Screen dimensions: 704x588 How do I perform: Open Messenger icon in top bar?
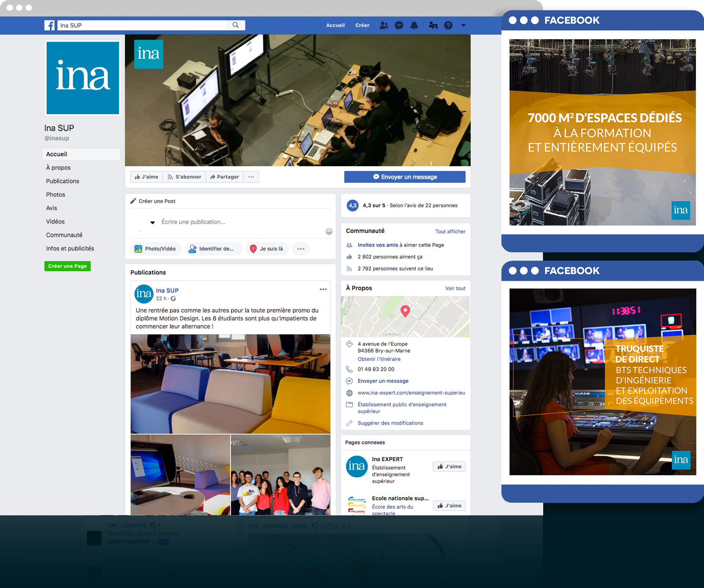click(x=399, y=25)
